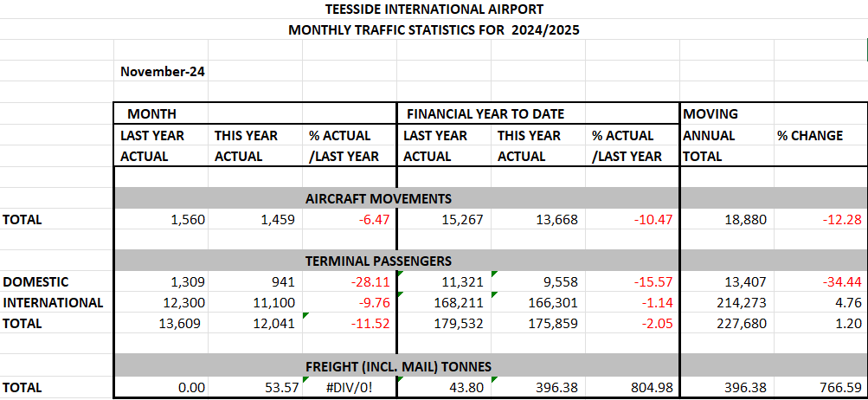
Task: Select freight last year value 0.00
Action: pos(161,387)
